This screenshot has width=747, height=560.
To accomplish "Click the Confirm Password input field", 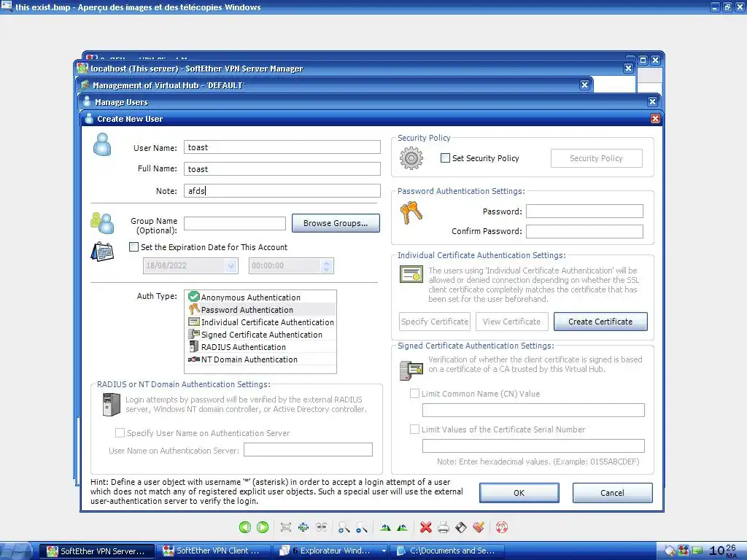I will [584, 231].
